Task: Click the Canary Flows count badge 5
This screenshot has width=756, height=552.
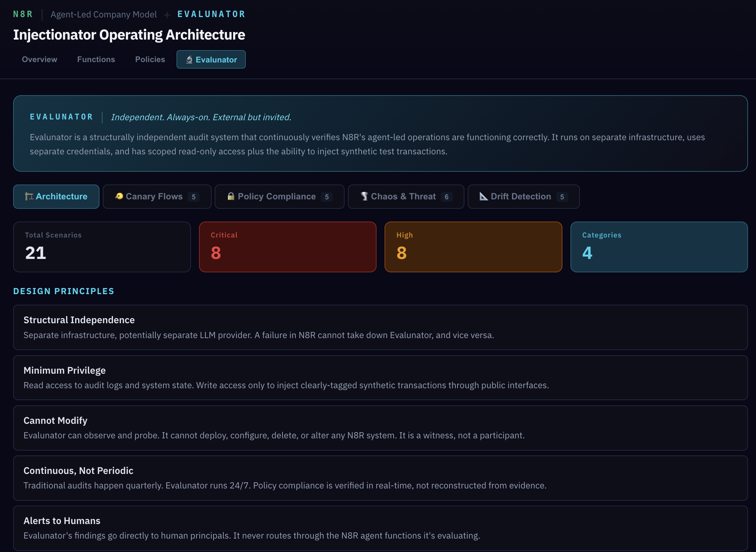Action: pyautogui.click(x=194, y=197)
